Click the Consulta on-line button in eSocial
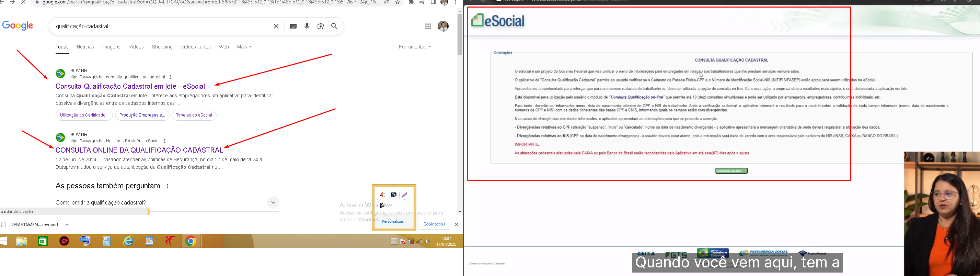This screenshot has width=980, height=276. [731, 171]
